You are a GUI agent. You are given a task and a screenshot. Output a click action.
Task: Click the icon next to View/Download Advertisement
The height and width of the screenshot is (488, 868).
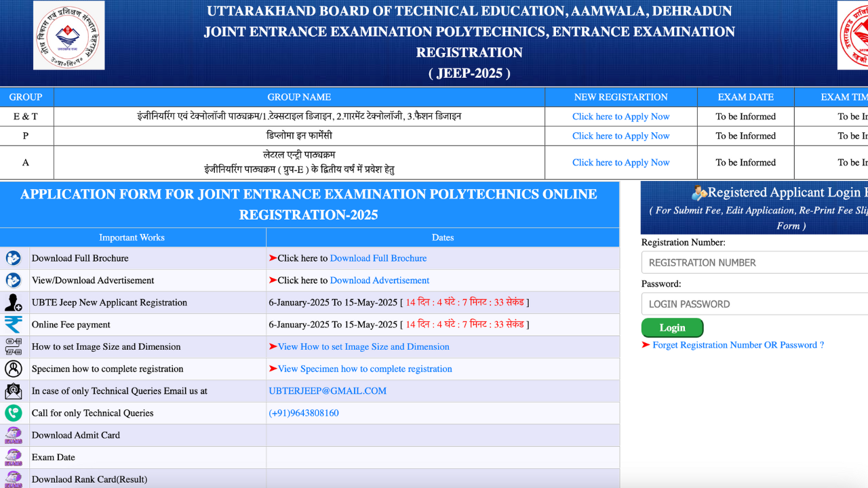(x=14, y=280)
